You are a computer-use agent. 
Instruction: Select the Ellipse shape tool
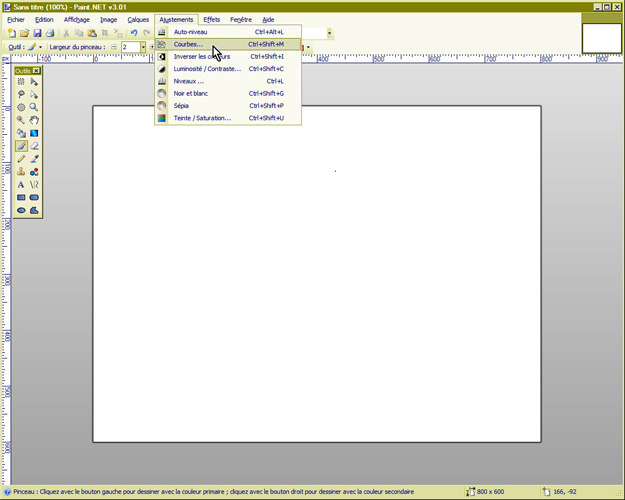pyautogui.click(x=21, y=210)
